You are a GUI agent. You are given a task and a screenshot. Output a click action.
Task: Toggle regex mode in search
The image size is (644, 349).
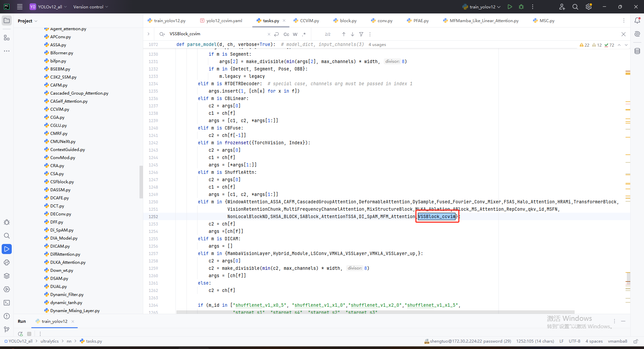(x=304, y=34)
